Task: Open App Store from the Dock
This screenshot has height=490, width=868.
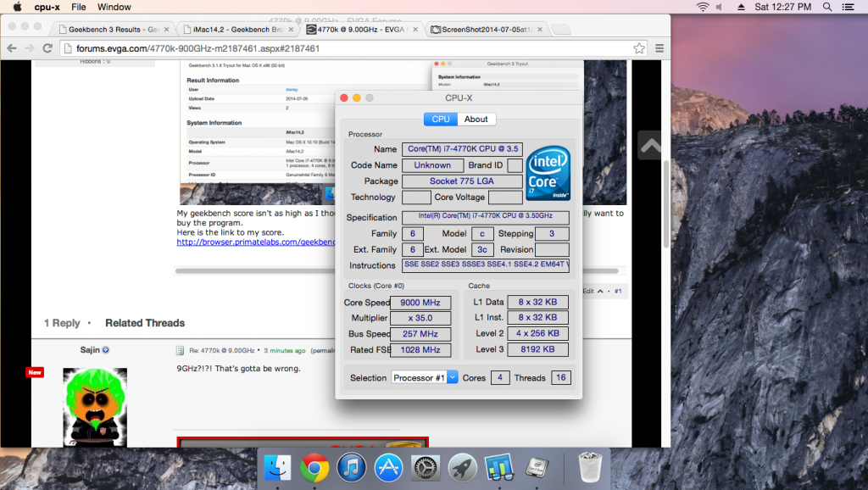Action: pos(388,469)
